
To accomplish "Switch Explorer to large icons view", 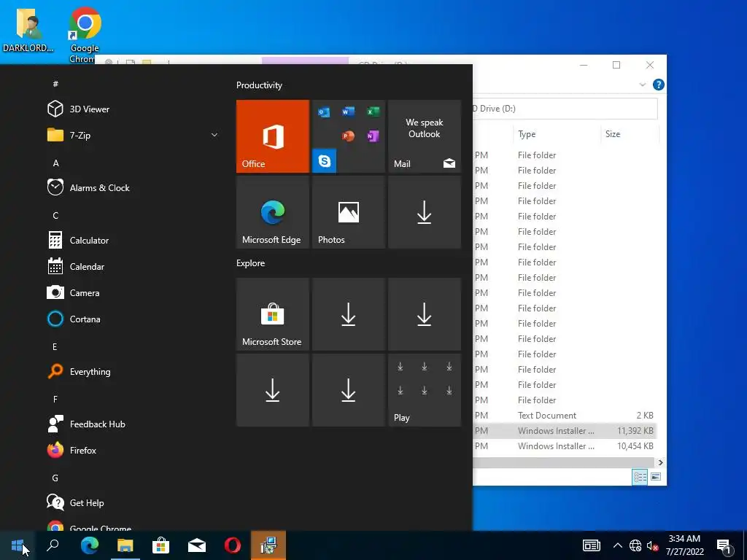I will [656, 477].
